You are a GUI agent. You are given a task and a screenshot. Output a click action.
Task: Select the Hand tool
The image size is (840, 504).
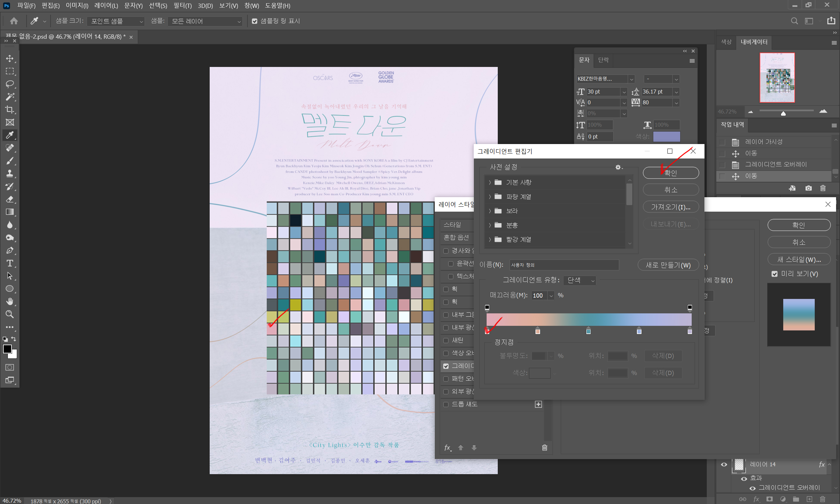10,302
